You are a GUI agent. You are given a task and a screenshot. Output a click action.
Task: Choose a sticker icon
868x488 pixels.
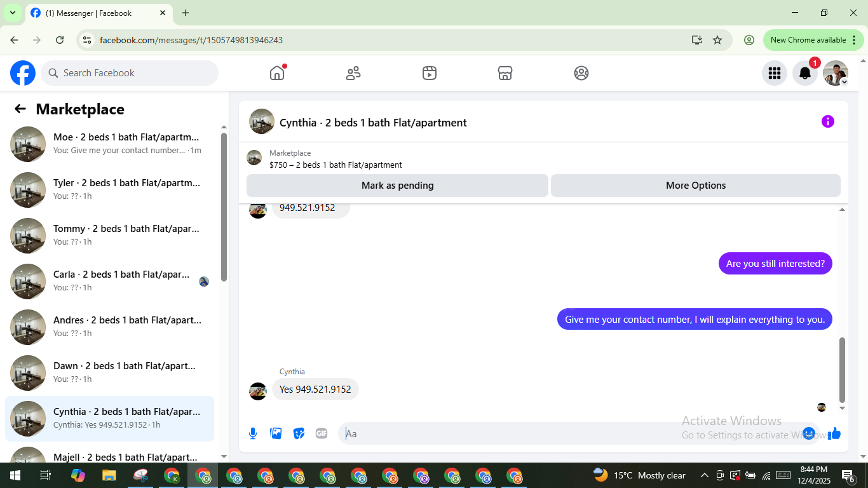(x=299, y=433)
